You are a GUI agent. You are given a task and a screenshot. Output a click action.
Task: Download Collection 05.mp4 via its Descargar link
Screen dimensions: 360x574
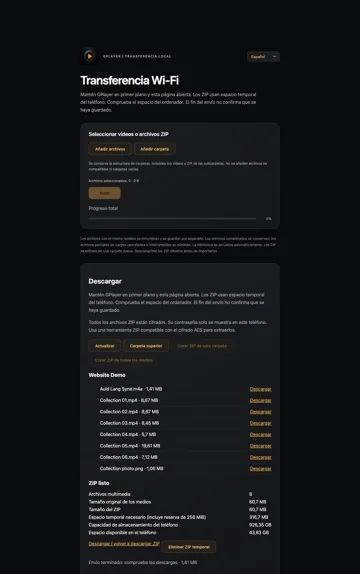pos(260,446)
